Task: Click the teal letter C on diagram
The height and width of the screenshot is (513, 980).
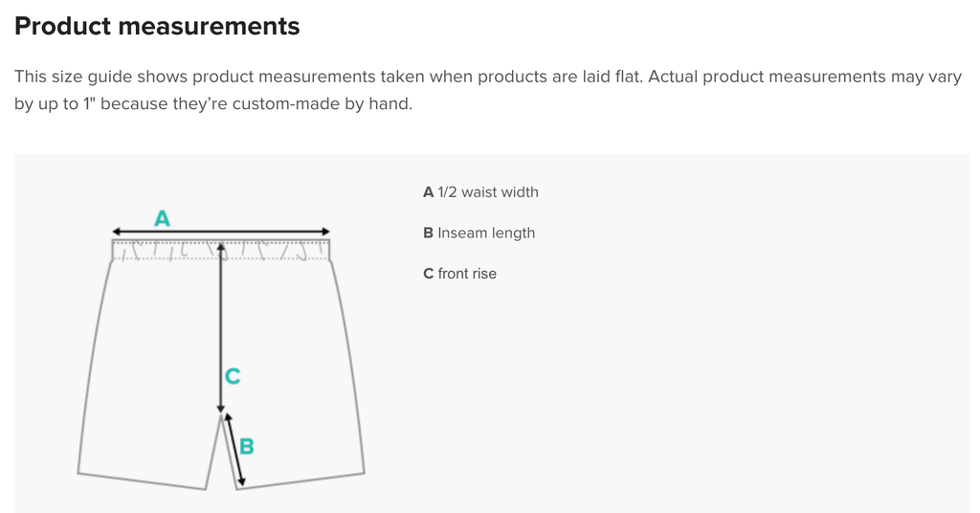Action: coord(233,376)
